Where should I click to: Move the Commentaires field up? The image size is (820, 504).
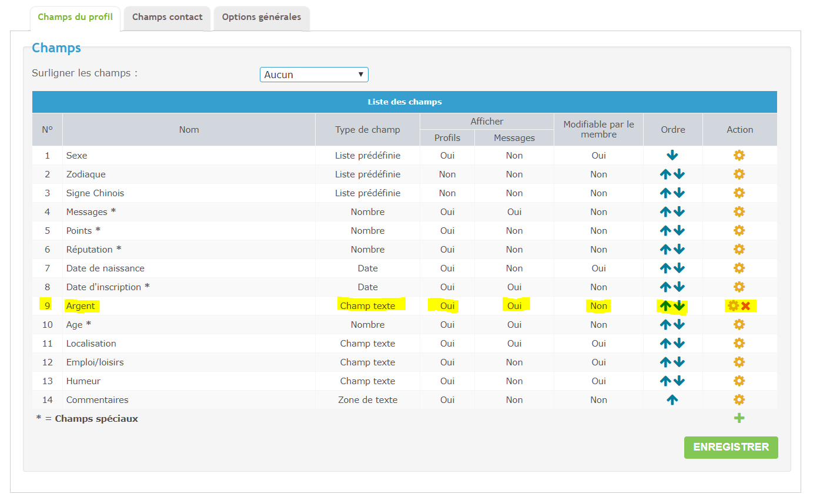[x=672, y=400]
